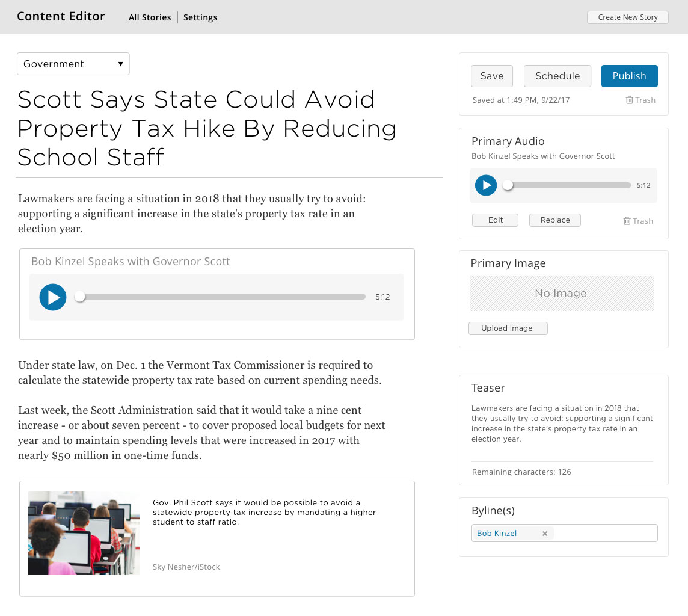Viewport: 688px width, 616px height.
Task: Play the Bob Kinzel audio in the article
Action: pos(53,297)
